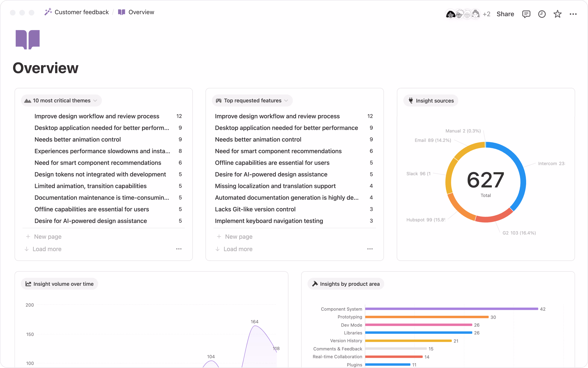Click the collaborator avatars group

pyautogui.click(x=462, y=14)
